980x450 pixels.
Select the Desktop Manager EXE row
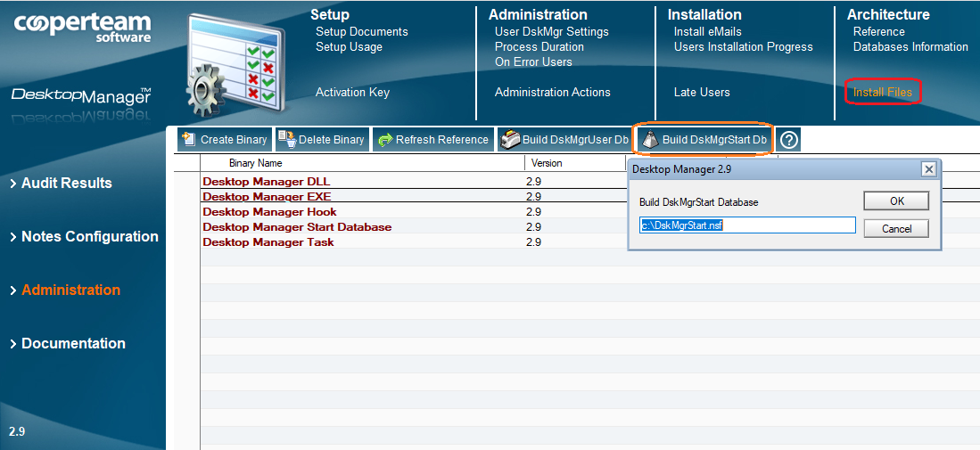coord(267,197)
